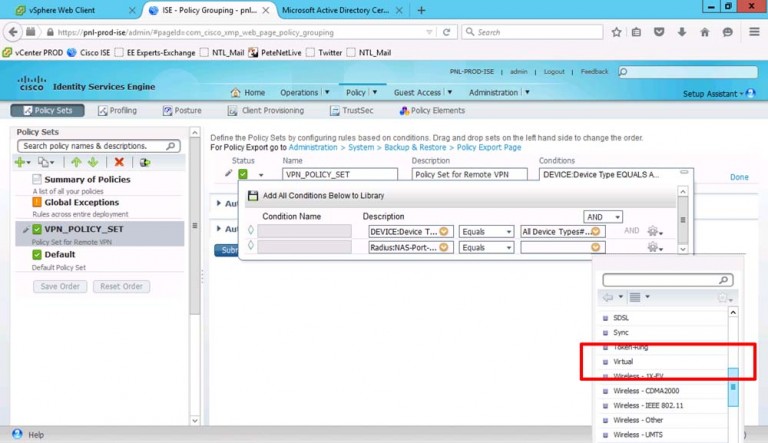Viewport: 768px width, 443px height.
Task: Click the Pocket icon in browser toolbar
Action: click(x=659, y=32)
